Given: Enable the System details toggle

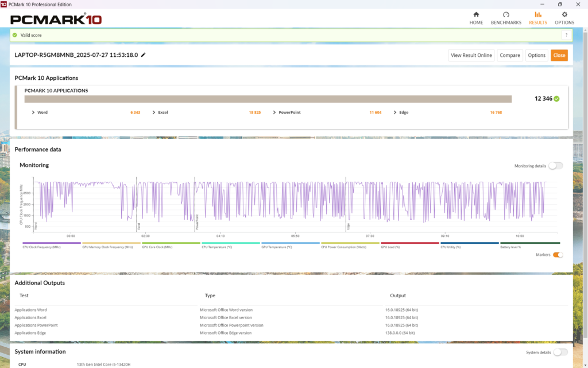Looking at the screenshot, I should (x=560, y=352).
